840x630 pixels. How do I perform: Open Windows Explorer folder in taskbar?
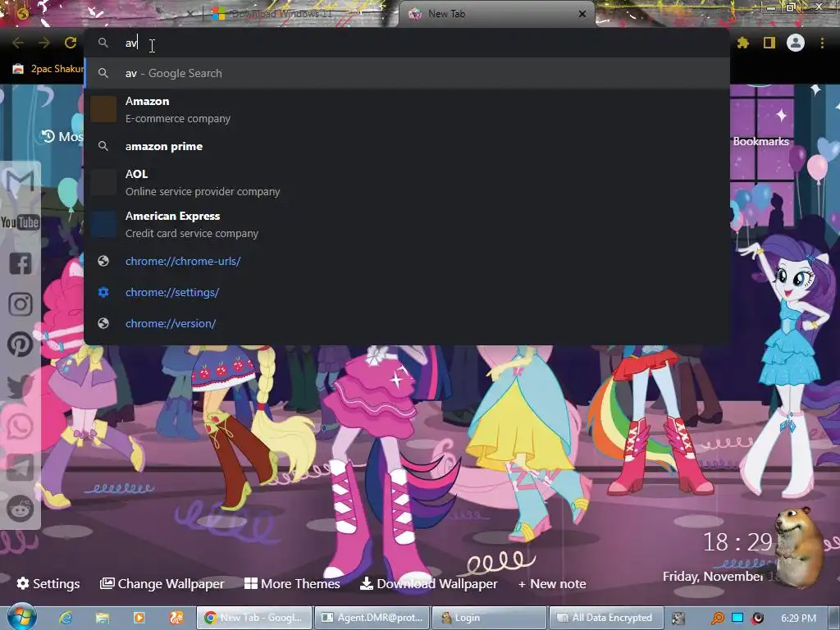[103, 618]
